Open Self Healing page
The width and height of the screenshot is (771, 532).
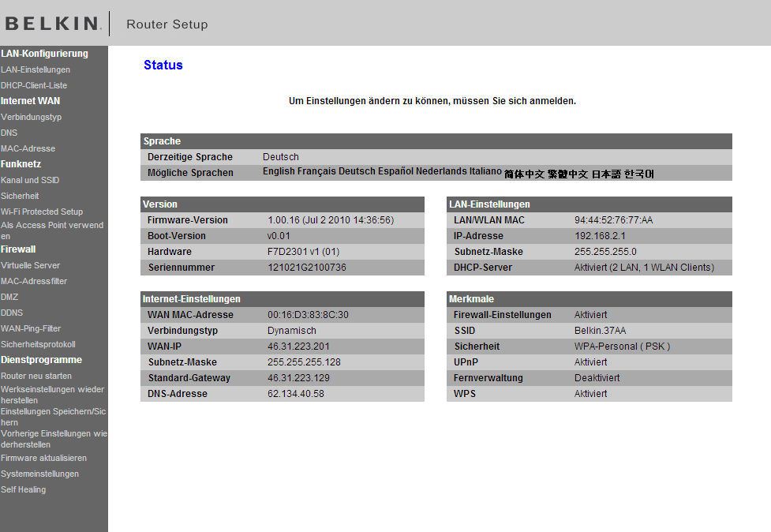coord(23,489)
